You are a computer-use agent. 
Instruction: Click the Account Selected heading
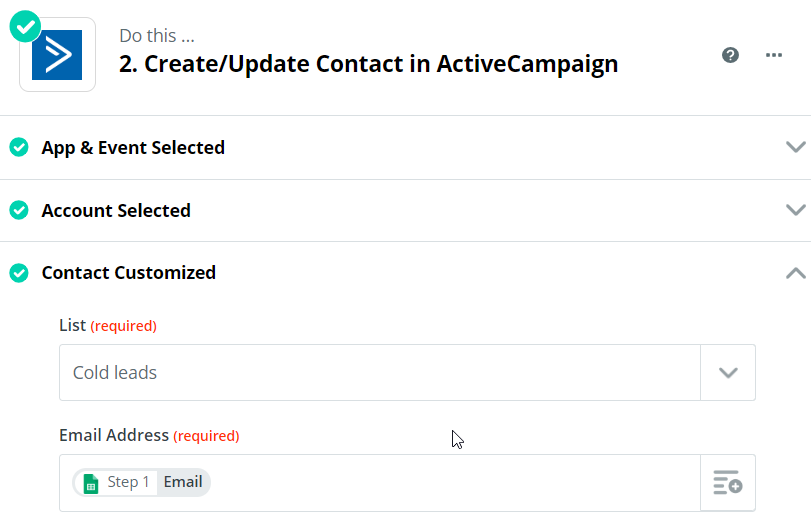pyautogui.click(x=116, y=211)
